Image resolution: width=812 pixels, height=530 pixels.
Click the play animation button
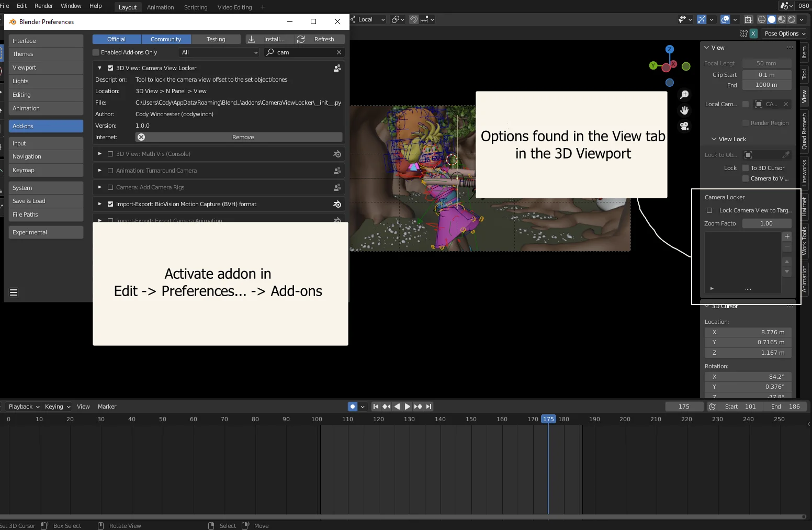407,407
